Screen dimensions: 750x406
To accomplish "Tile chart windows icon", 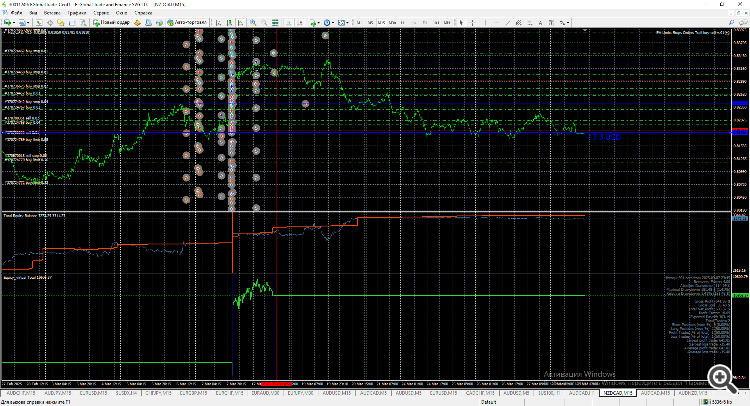I will pyautogui.click(x=275, y=22).
